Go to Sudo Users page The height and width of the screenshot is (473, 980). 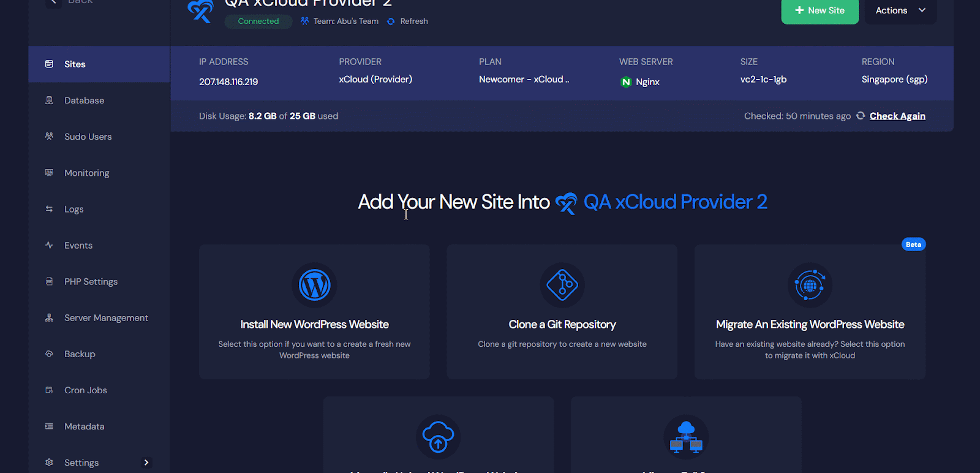click(99, 137)
